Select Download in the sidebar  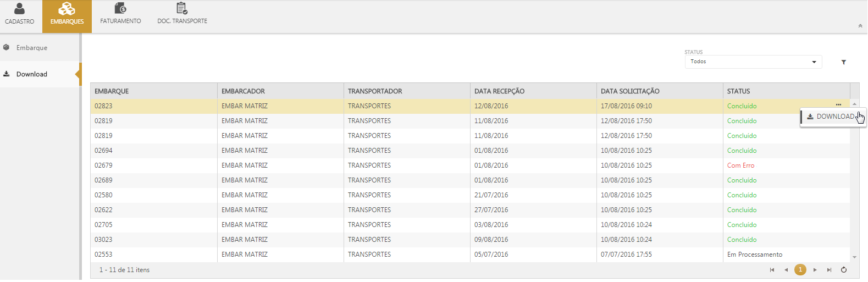[32, 74]
